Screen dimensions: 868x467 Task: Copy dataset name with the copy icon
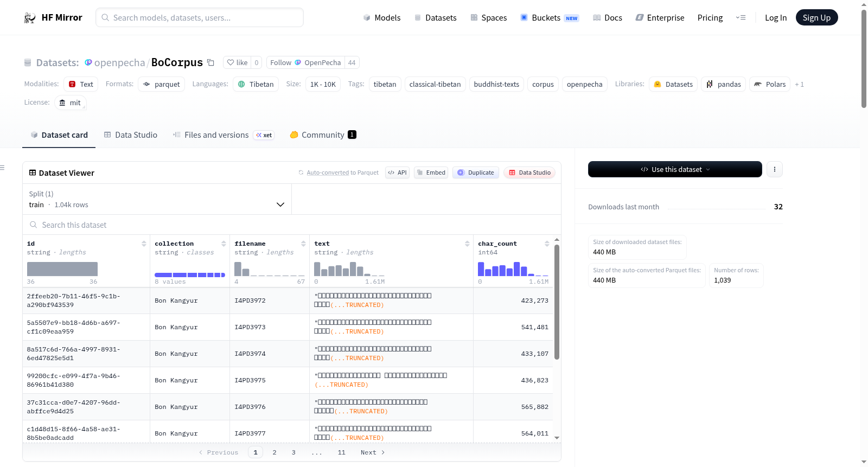tap(210, 62)
